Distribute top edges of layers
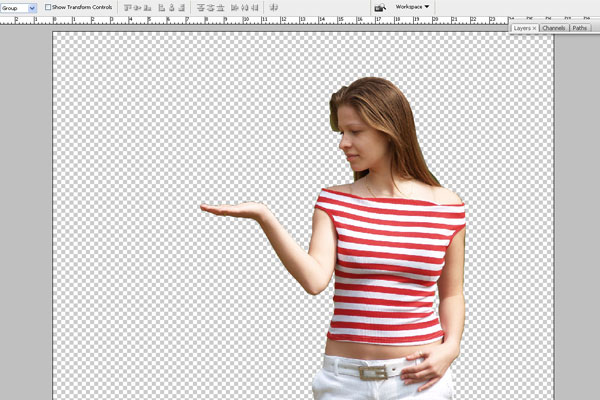 coord(200,7)
